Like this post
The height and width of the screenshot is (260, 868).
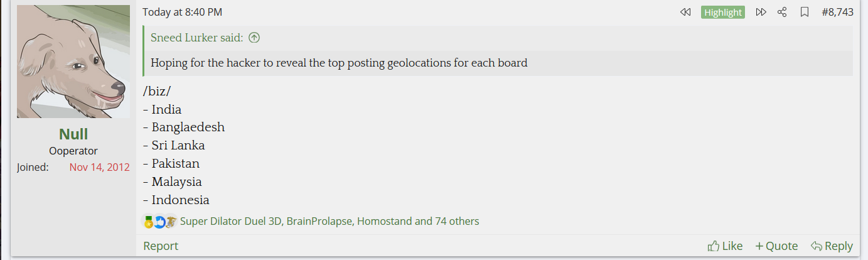(725, 246)
